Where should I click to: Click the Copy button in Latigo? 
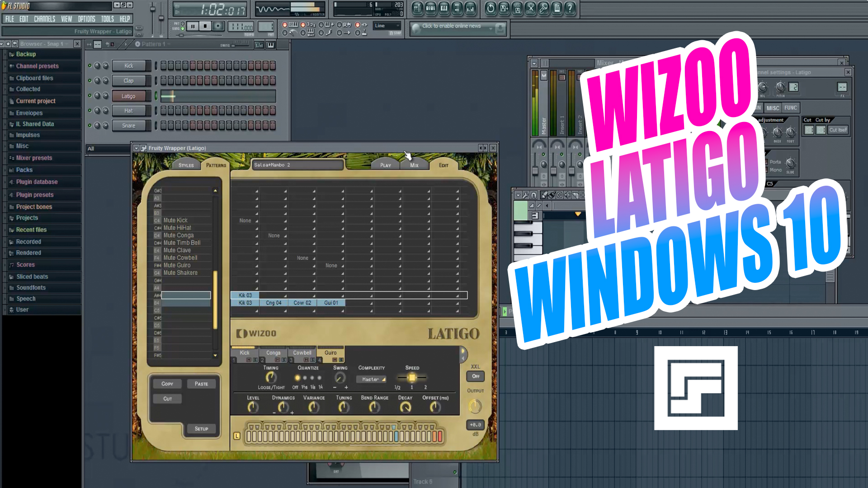167,384
